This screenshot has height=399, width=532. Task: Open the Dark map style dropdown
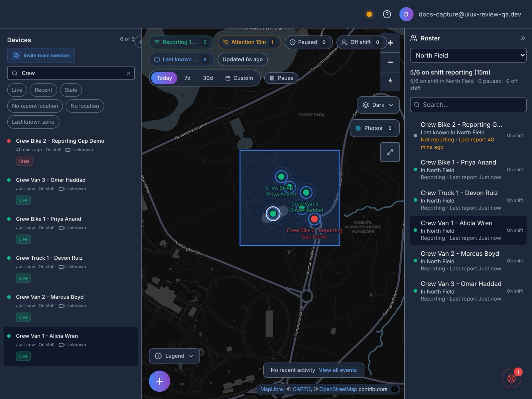378,105
